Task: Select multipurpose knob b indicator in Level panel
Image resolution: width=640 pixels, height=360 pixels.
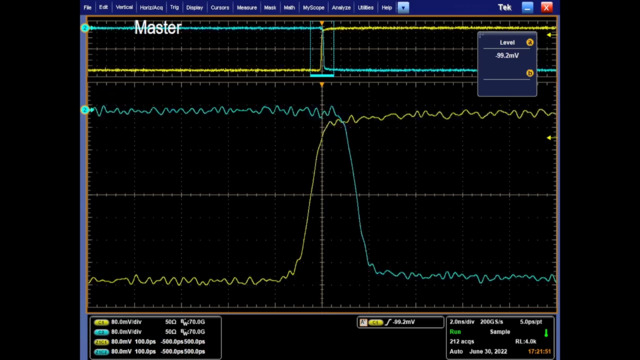Action: (530, 73)
